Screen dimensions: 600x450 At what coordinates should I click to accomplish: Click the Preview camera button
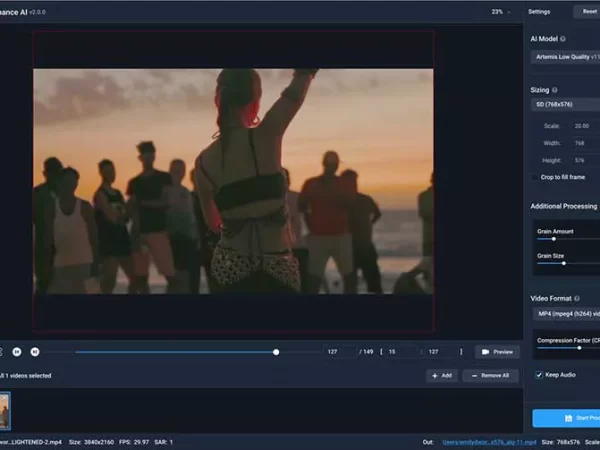coord(497,352)
